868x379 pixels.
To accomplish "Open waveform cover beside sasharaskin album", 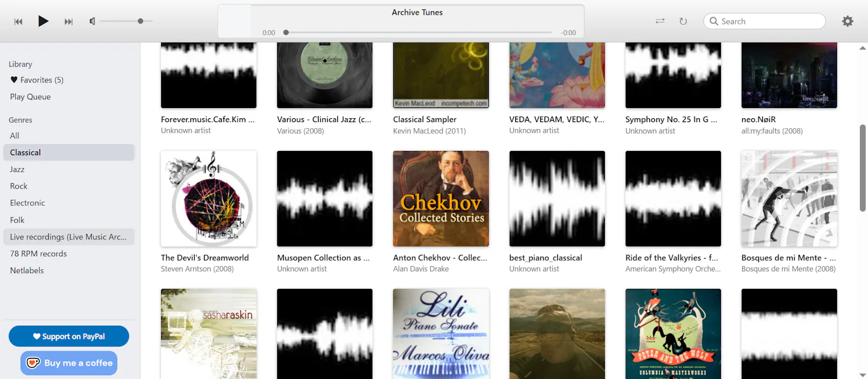I will [325, 334].
